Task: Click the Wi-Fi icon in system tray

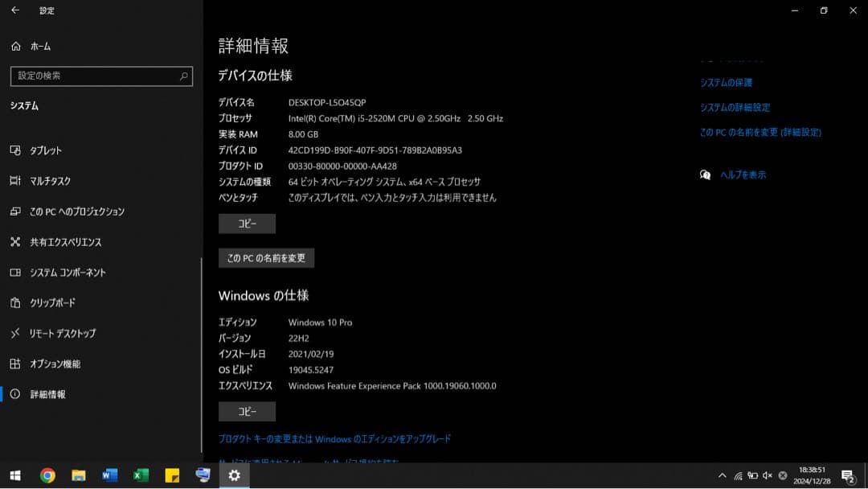Action: click(x=738, y=476)
